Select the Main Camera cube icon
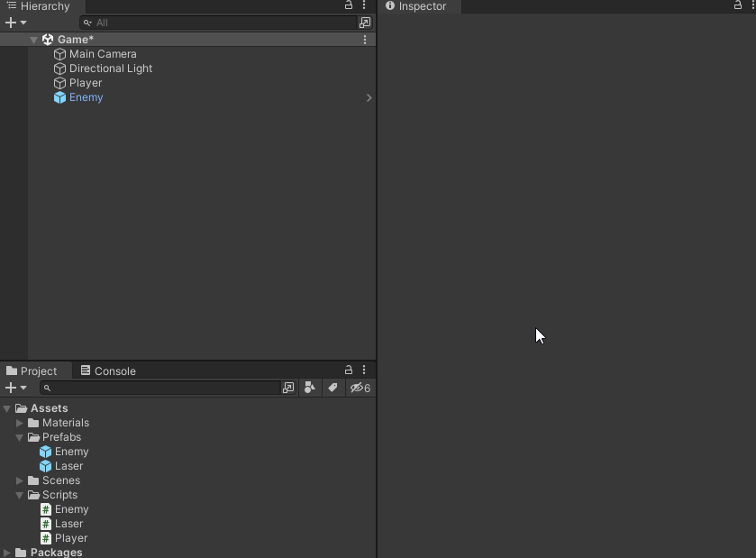756x558 pixels. (61, 54)
